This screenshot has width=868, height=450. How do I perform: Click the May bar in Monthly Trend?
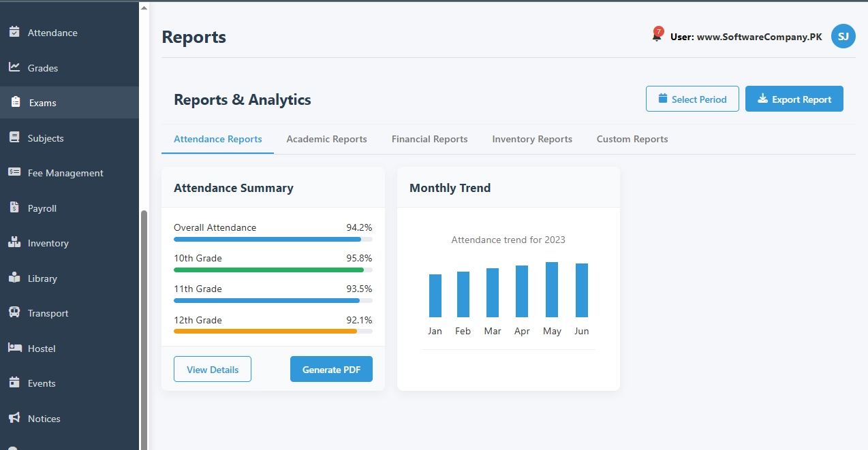tap(552, 289)
